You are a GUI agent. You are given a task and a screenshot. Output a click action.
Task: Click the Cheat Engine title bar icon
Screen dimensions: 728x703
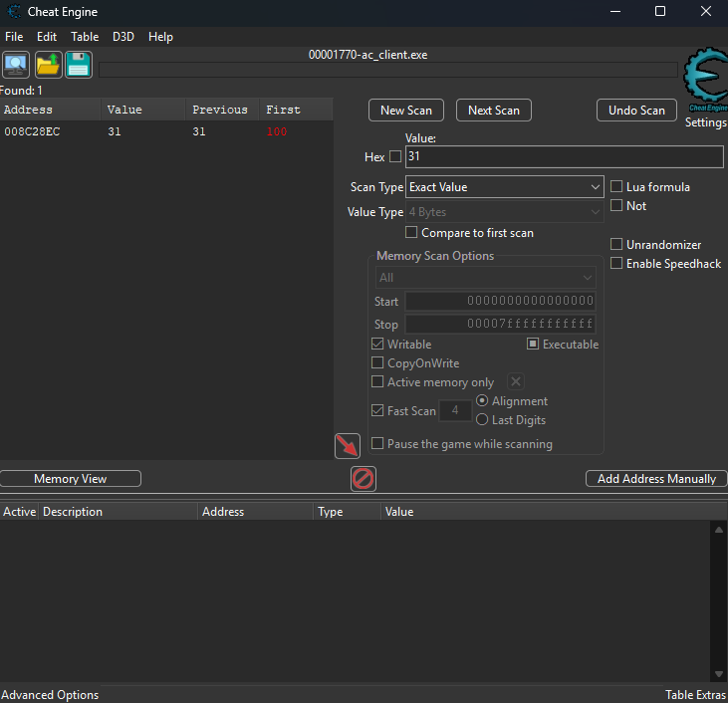coord(13,12)
